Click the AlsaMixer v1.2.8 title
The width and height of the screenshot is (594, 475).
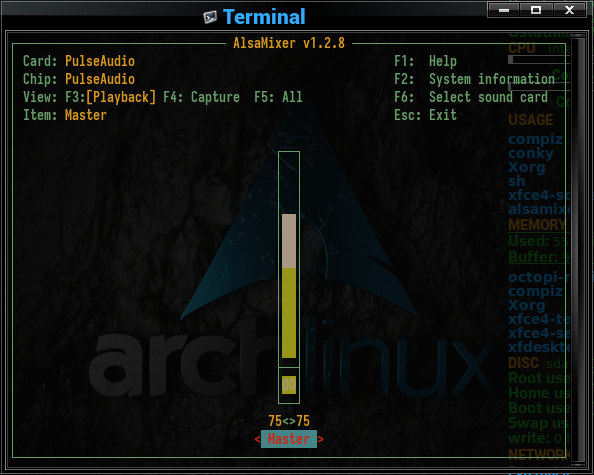tap(289, 43)
